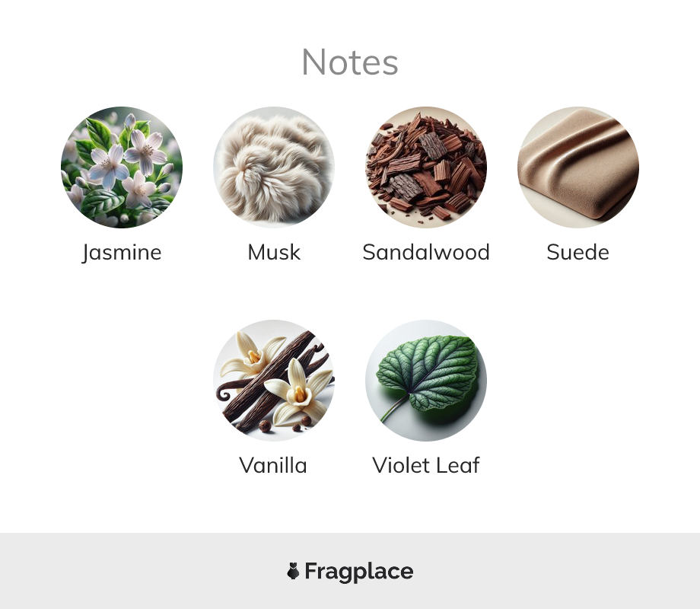
Task: Click the green leaf stem in image
Action: pyautogui.click(x=394, y=409)
